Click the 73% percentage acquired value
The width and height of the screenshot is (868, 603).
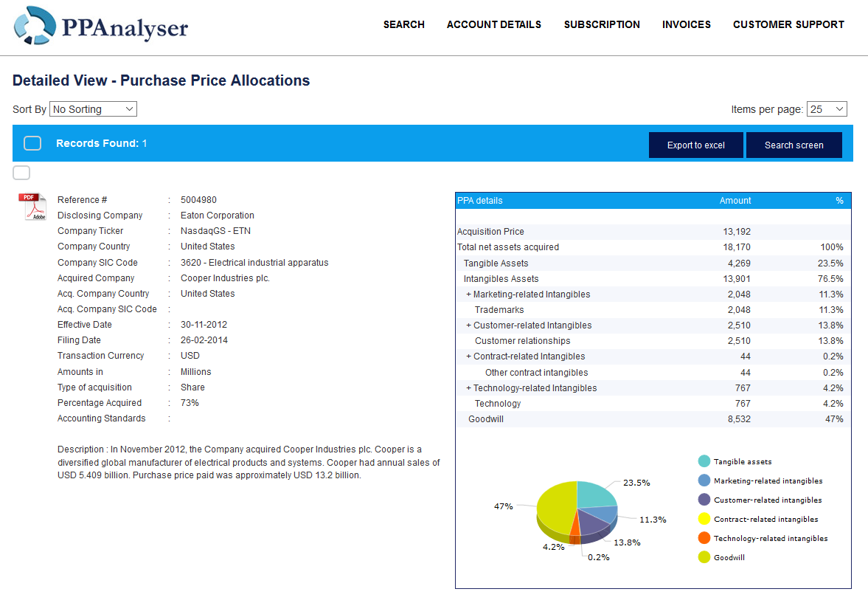pyautogui.click(x=190, y=403)
